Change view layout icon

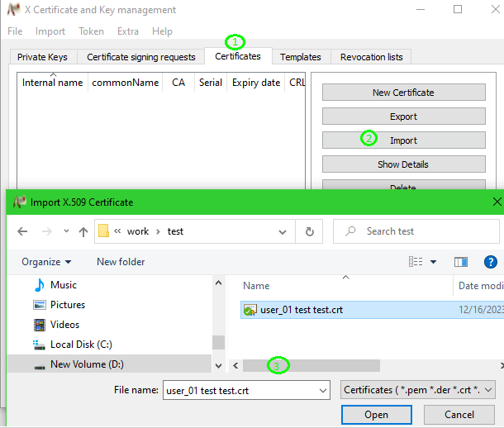416,262
